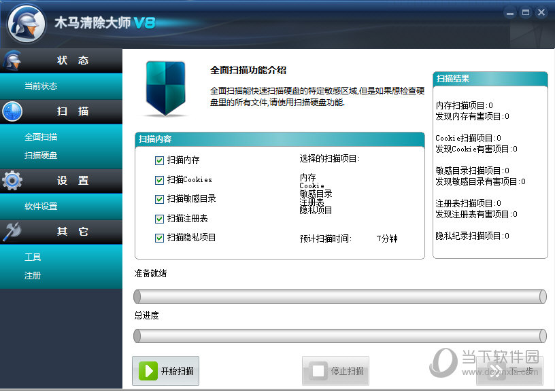Toggle the 扫描注册表 checkbox

click(159, 219)
